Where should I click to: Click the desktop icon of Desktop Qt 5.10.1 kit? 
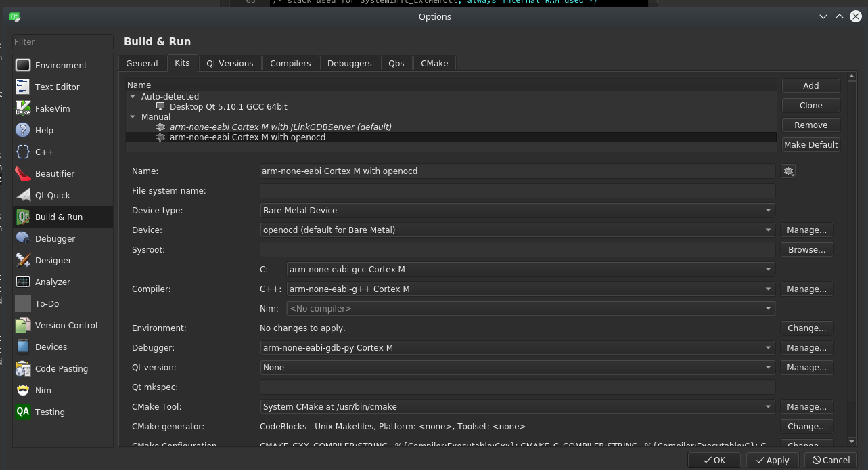tap(160, 106)
